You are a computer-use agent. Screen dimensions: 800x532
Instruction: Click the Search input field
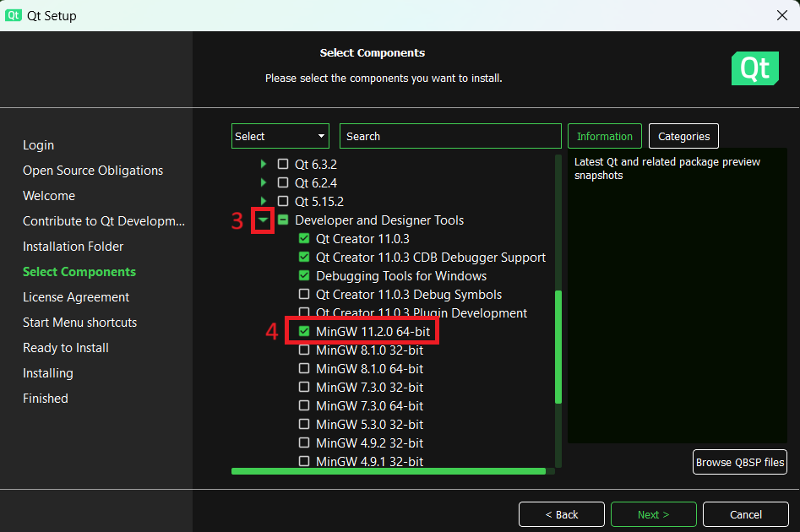point(450,136)
